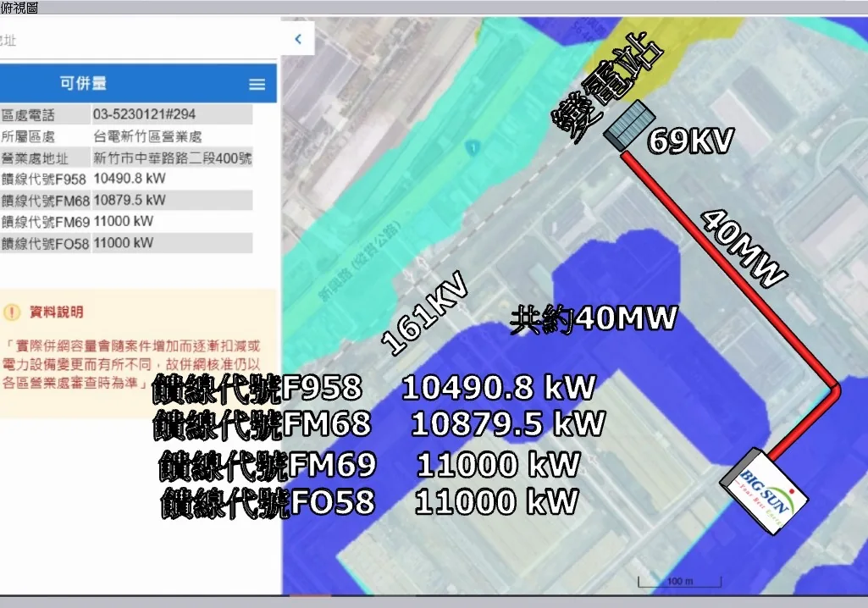
Task: Click the 資料說明 warning icon
Action: (x=12, y=312)
